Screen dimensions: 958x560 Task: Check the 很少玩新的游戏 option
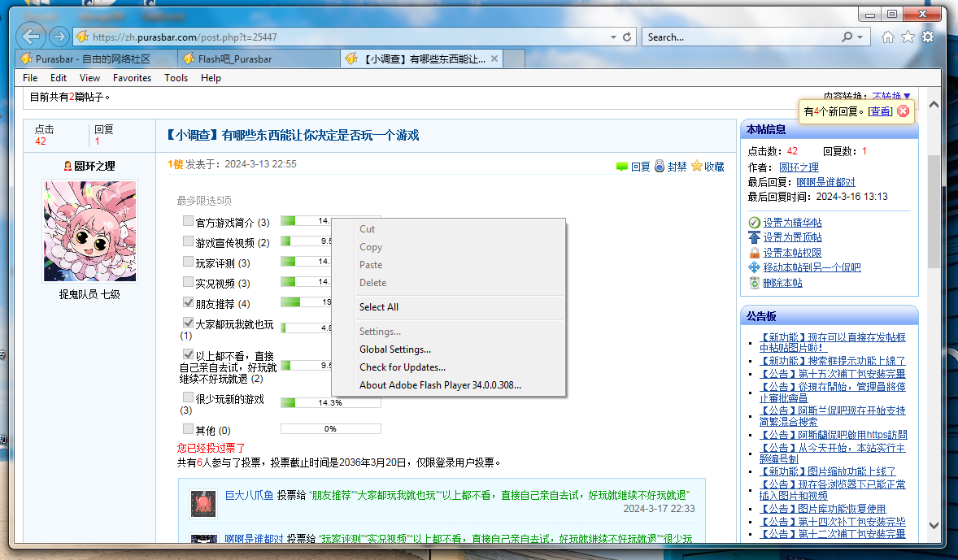pyautogui.click(x=188, y=397)
